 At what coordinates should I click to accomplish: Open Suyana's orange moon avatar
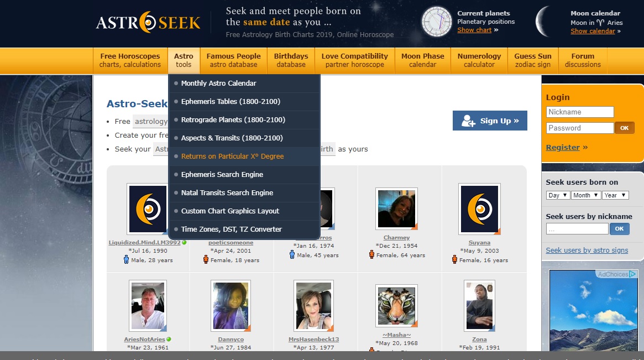(x=479, y=209)
